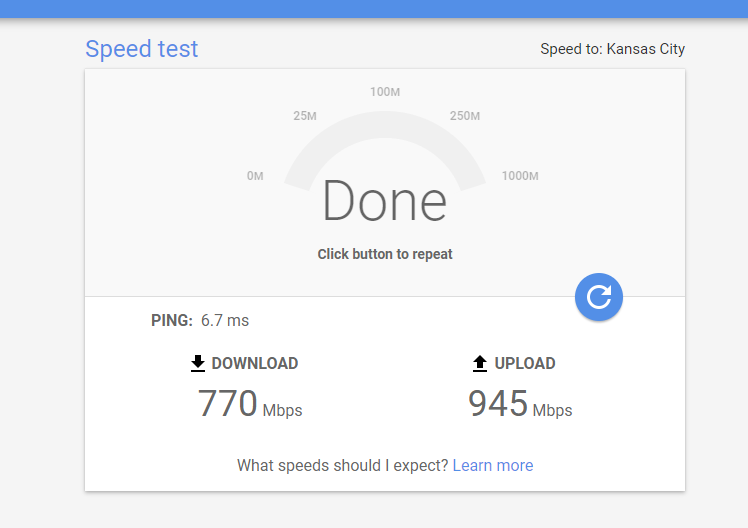
Task: Click the 'Click button to repeat' text
Action: coord(385,254)
